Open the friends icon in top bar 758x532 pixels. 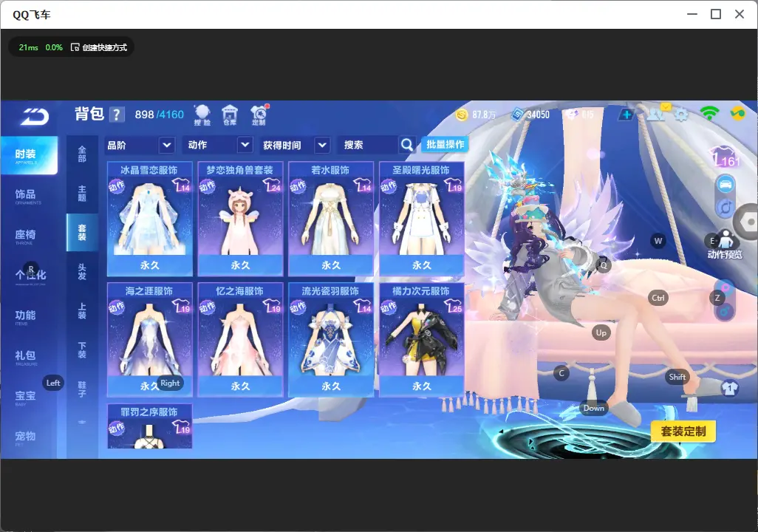pyautogui.click(x=654, y=115)
